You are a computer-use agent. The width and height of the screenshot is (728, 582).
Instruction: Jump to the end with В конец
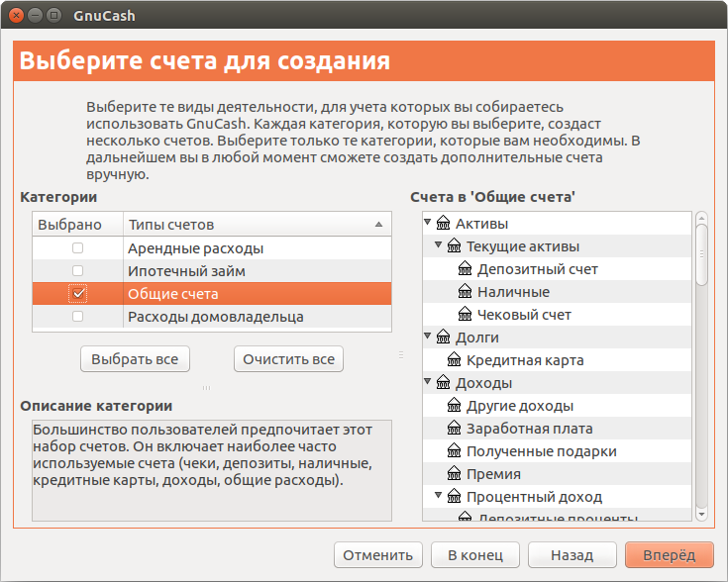(x=475, y=555)
